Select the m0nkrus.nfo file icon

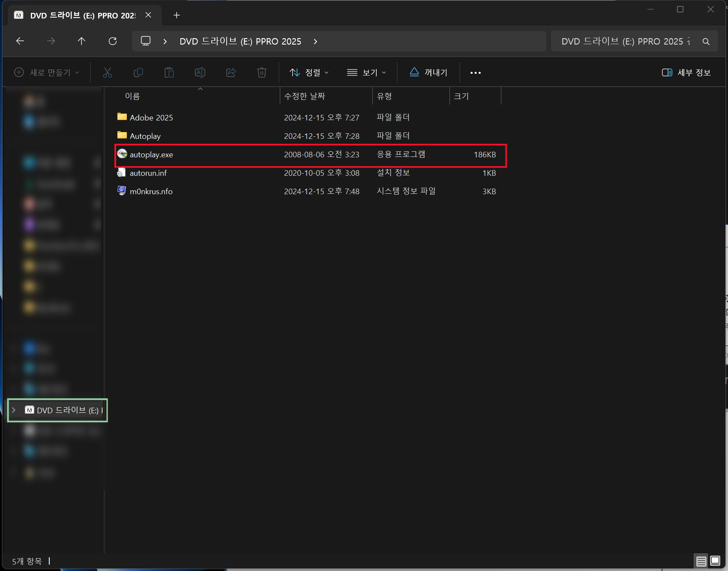122,191
